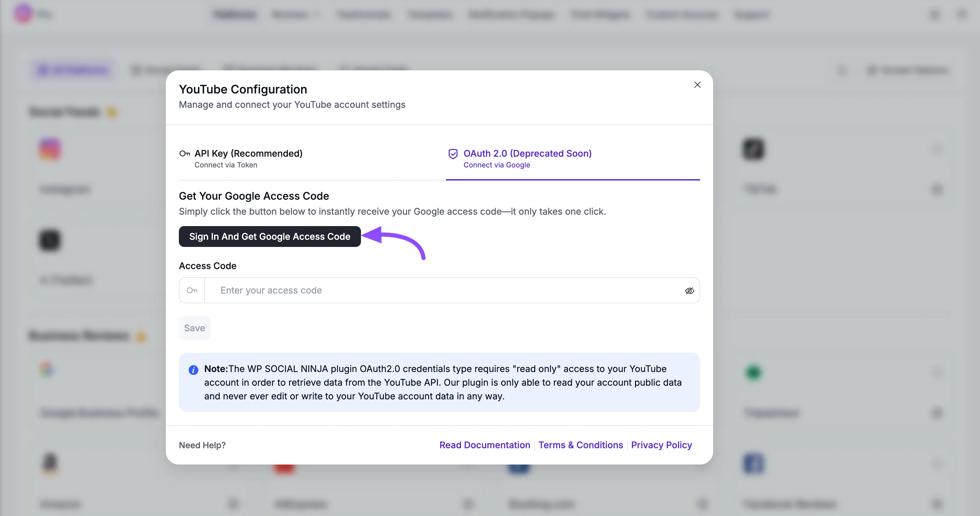Click the key icon inside the access code field
Viewport: 980px width, 516px height.
192,291
